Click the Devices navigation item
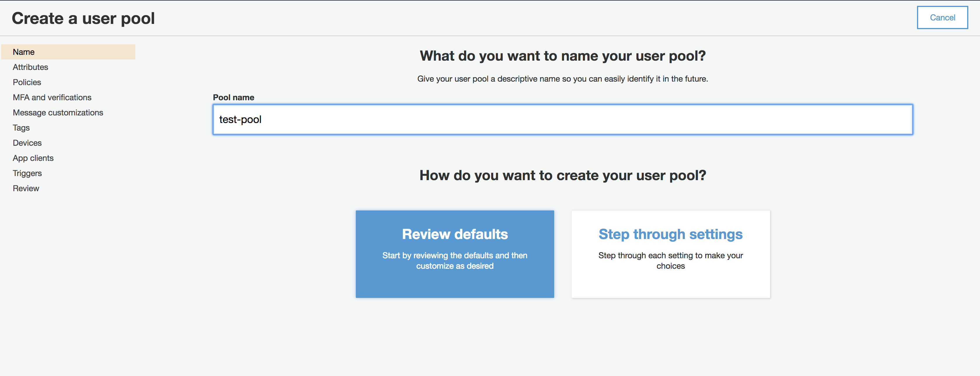Viewport: 980px width, 376px height. pos(27,143)
